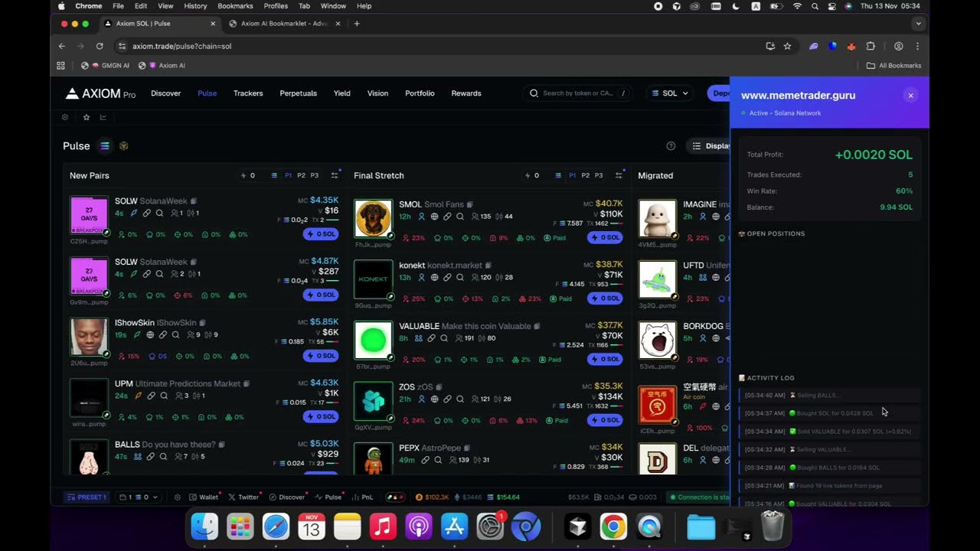The width and height of the screenshot is (980, 551).
Task: Open Music app from the Dock
Action: pos(383,527)
